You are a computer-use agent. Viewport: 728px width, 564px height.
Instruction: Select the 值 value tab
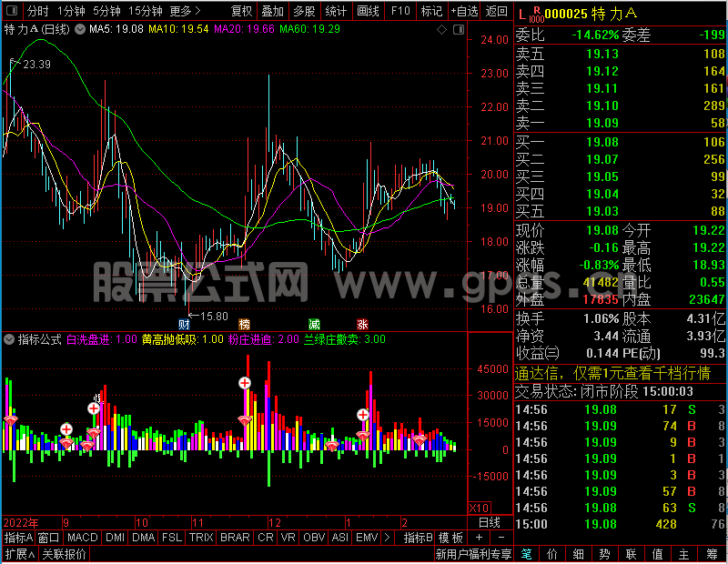(657, 554)
